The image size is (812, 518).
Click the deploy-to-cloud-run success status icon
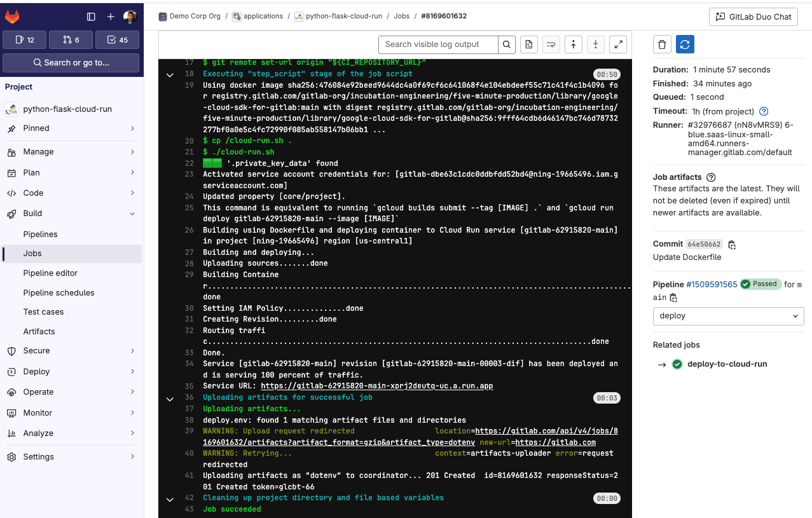(x=677, y=364)
